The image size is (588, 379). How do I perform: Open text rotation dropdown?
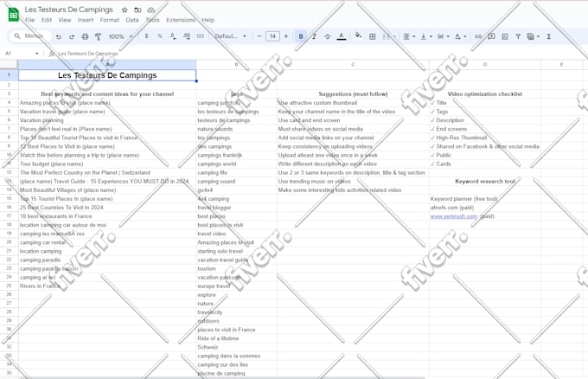pyautogui.click(x=461, y=36)
